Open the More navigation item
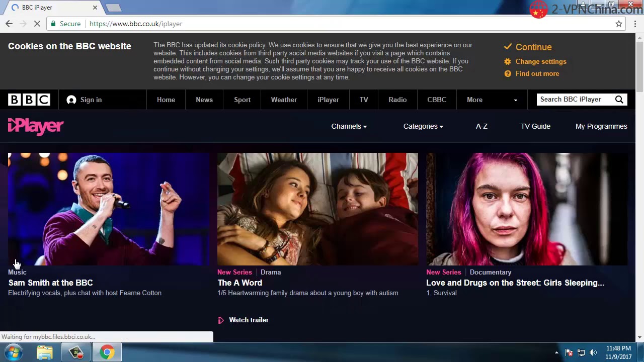The width and height of the screenshot is (644, 362). [x=474, y=100]
